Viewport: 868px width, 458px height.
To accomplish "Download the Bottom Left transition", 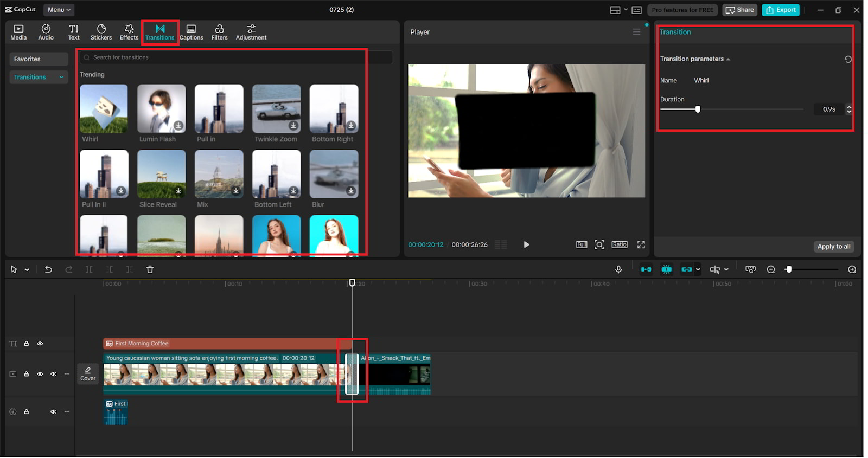I will pos(293,191).
